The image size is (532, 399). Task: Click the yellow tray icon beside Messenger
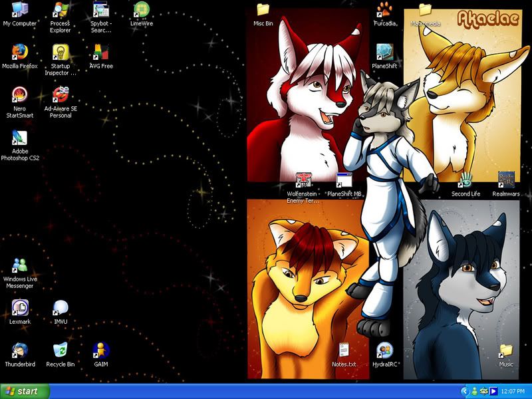coord(483,392)
